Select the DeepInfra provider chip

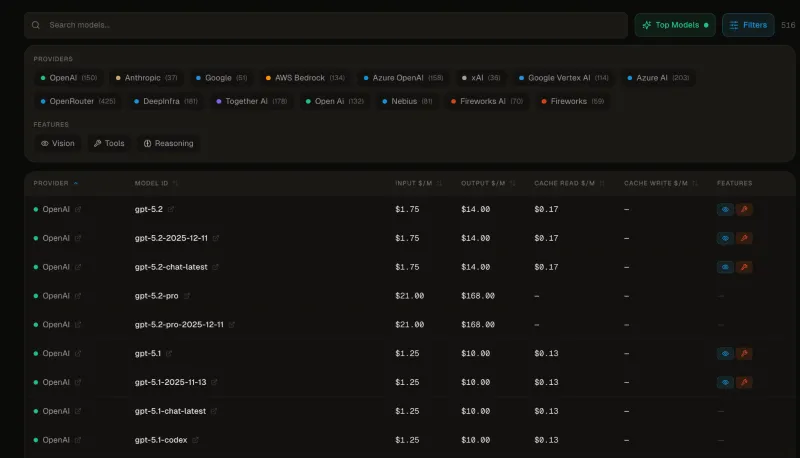click(x=165, y=101)
